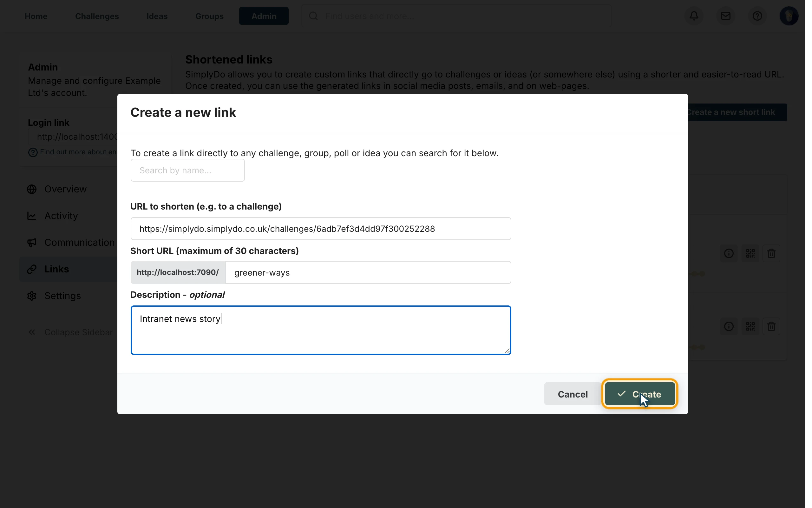Click the URL to shorten input field
The width and height of the screenshot is (812, 508).
coord(321,229)
